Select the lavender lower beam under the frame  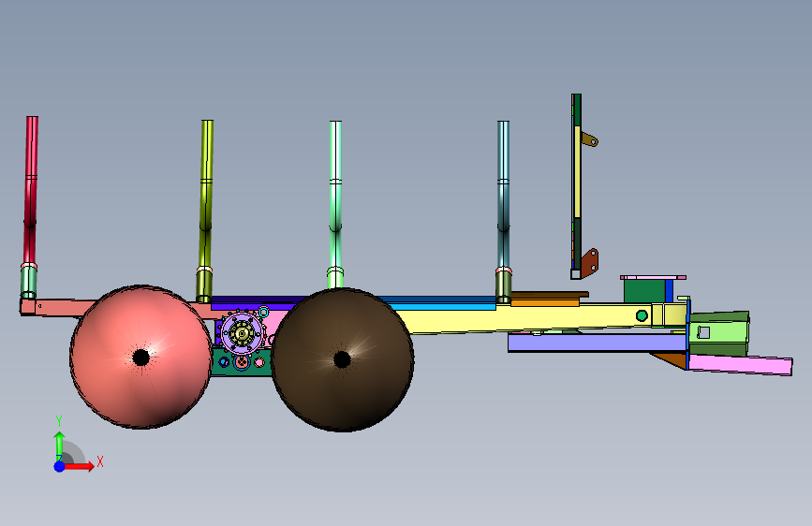(598, 343)
